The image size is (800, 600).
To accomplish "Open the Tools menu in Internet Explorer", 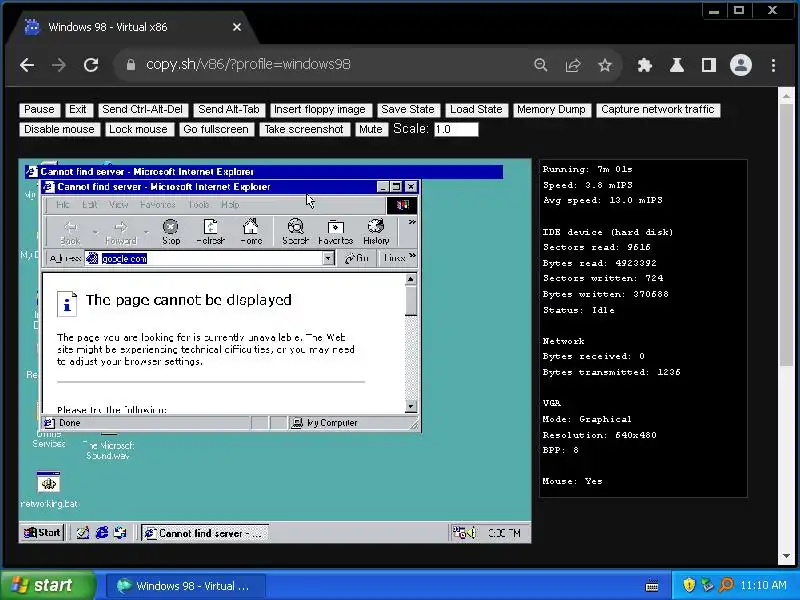I will click(x=199, y=205).
